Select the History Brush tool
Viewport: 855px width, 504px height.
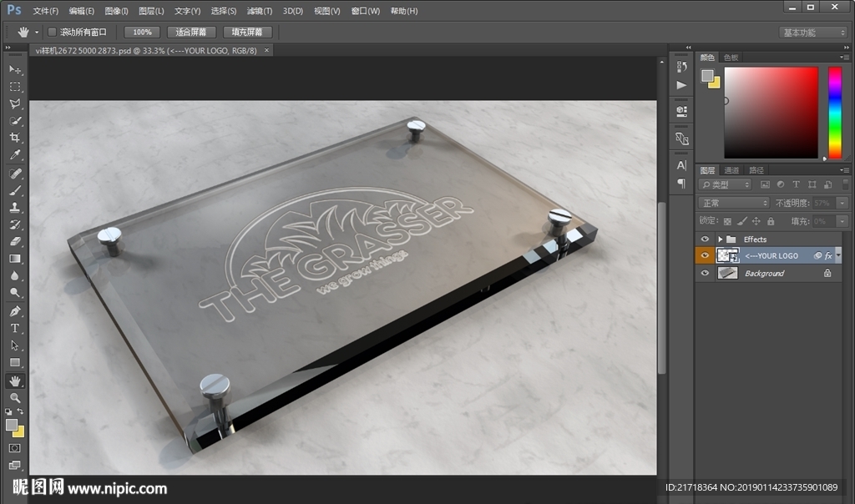click(15, 224)
